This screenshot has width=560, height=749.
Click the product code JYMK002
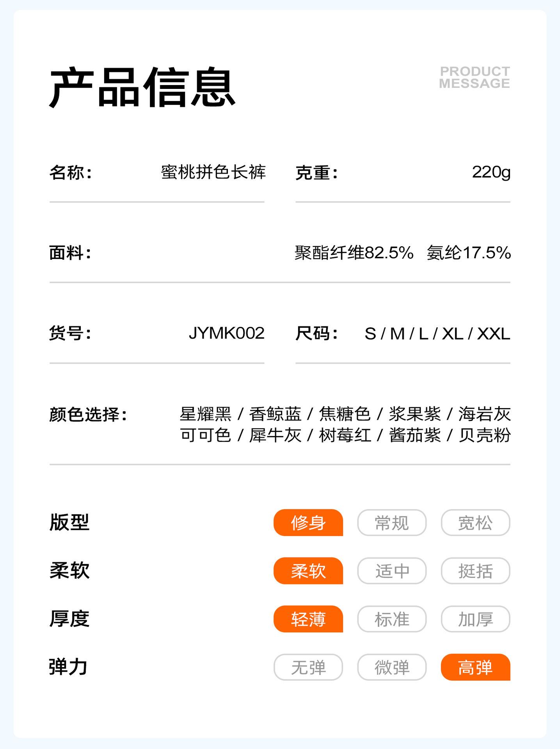click(x=226, y=334)
